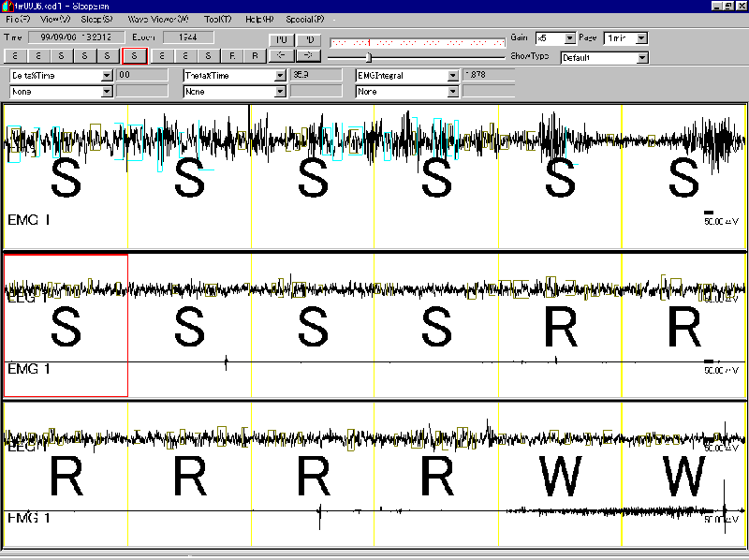Open the None dropdown below Delta%Time
Viewport: 749px width, 560px height.
point(107,91)
